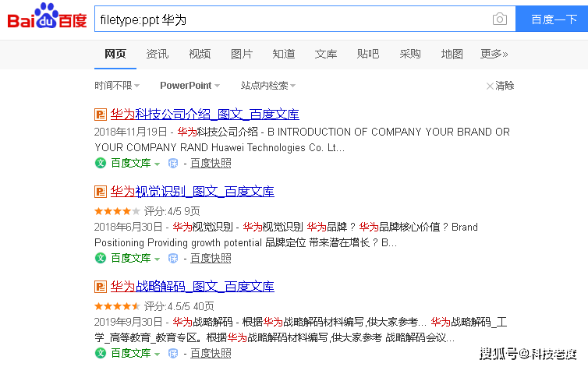
Task: Open 百度快照 for 华为战略解码 result
Action: pyautogui.click(x=211, y=354)
